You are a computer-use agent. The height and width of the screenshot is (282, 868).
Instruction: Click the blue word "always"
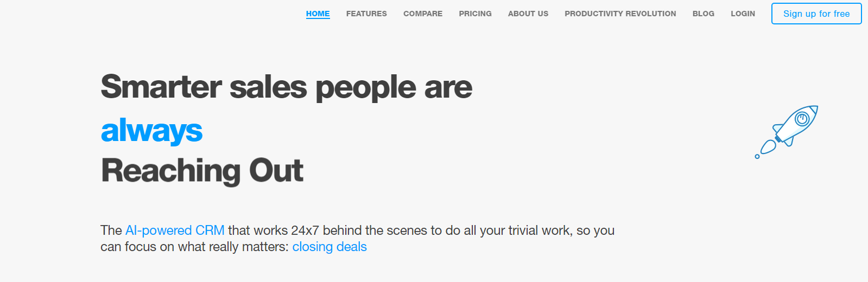coord(151,131)
